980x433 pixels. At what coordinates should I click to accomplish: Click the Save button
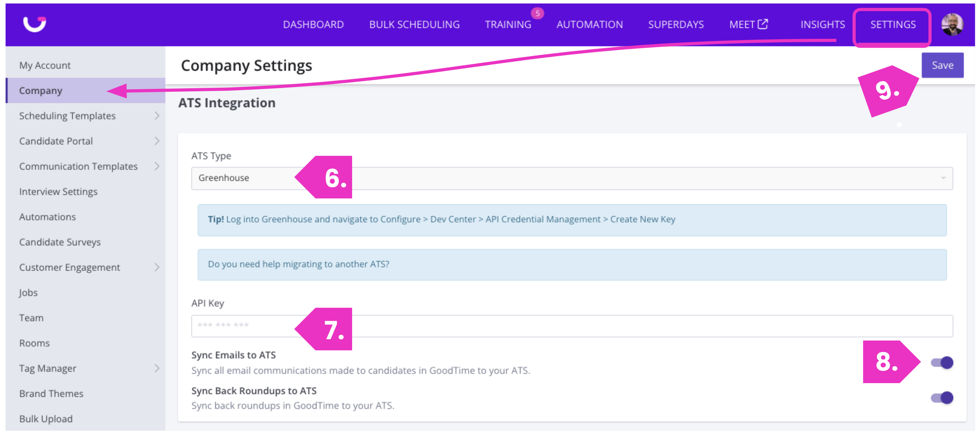coord(942,65)
